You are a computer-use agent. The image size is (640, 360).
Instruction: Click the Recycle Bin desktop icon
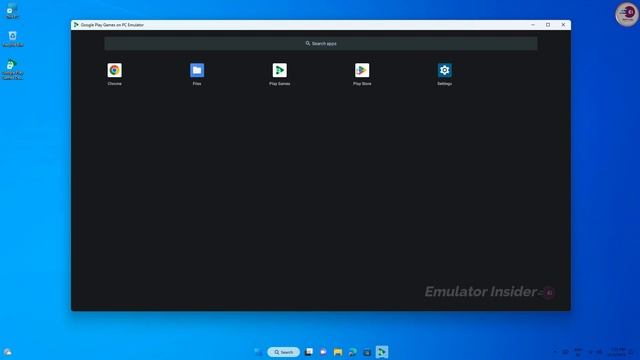(13, 39)
